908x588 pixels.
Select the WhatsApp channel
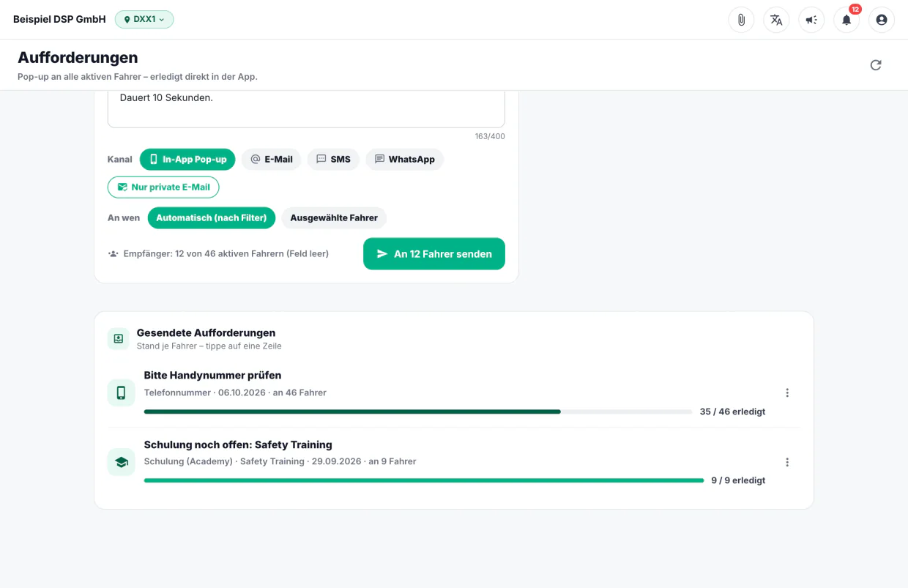(405, 159)
